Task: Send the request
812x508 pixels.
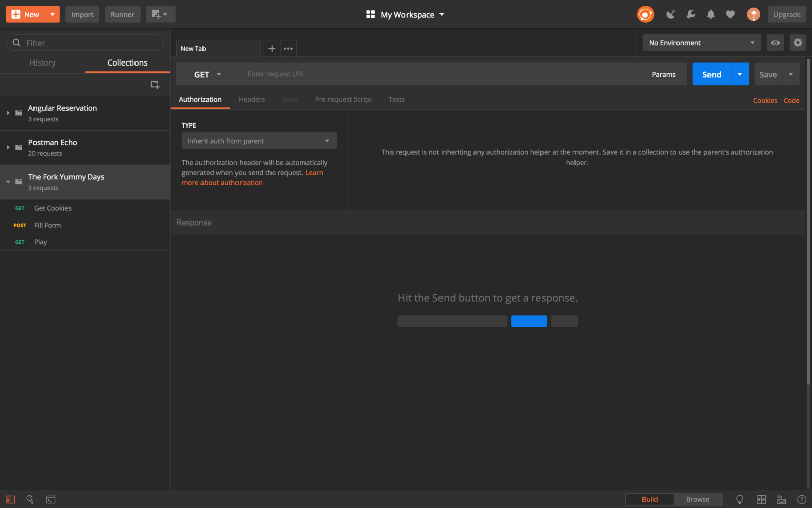Action: pos(712,74)
